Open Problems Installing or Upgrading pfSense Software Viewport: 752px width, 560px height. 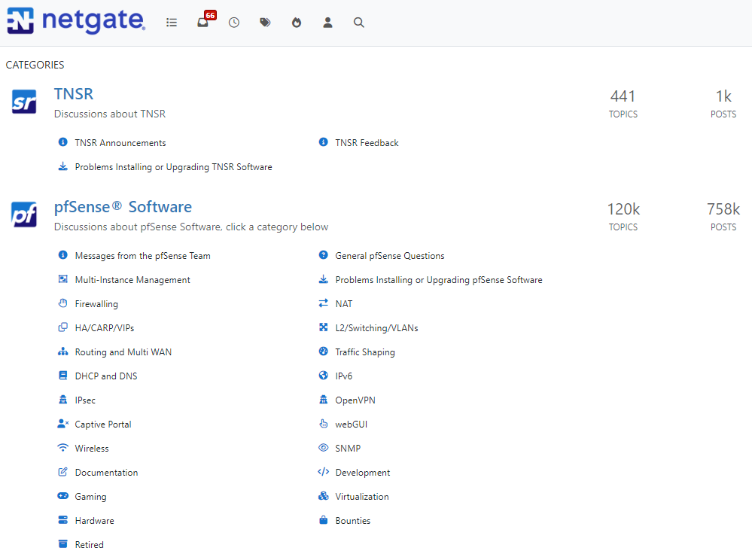point(439,280)
